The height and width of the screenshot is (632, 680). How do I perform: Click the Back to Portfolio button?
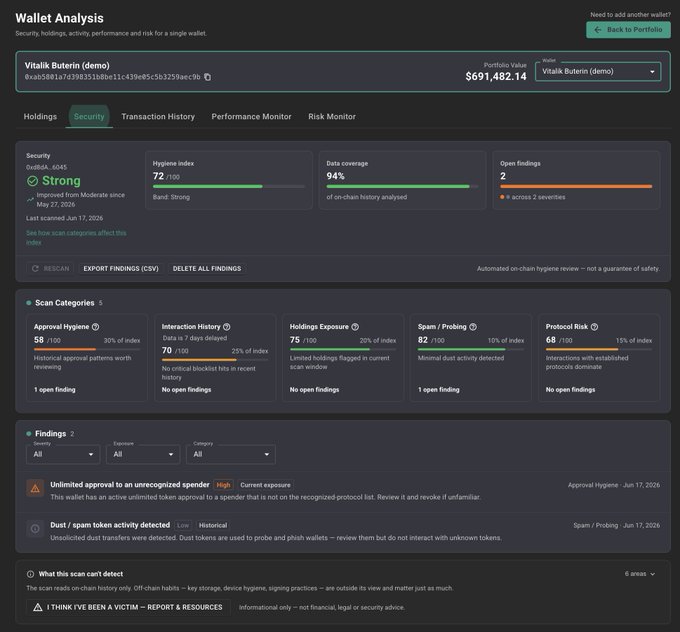coord(628,30)
